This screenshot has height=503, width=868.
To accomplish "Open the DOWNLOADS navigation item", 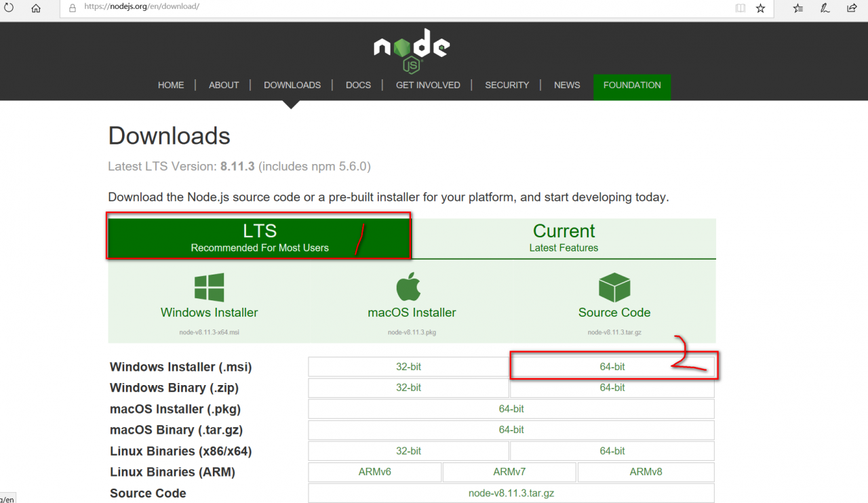I will 292,85.
